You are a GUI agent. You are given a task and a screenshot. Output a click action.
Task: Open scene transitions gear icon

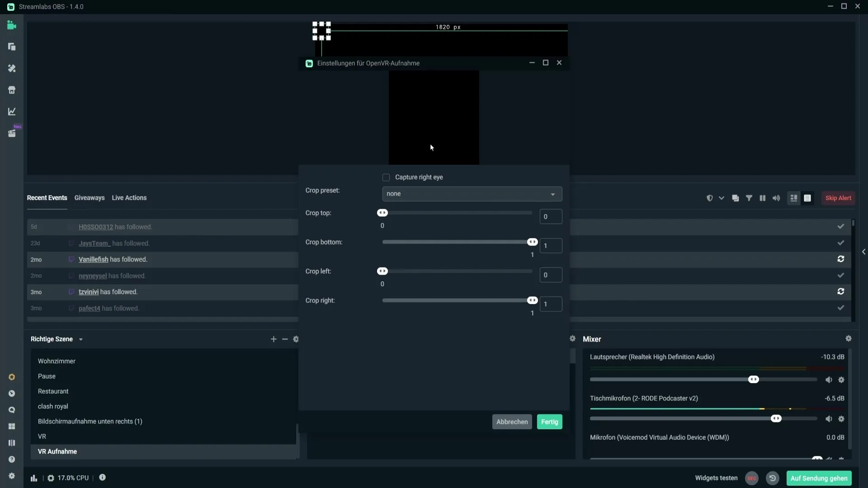tap(296, 339)
